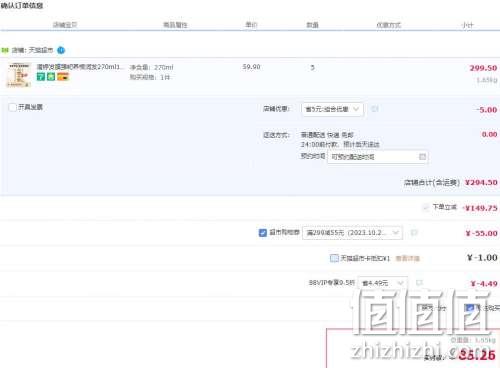Viewport: 500px width, 368px height.
Task: Click the second green service badge under product title
Action: [51, 77]
